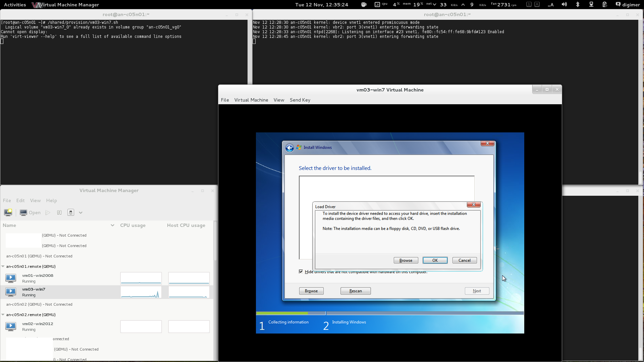
Task: Select vm01-win2008 in the VM list
Action: pos(107,278)
